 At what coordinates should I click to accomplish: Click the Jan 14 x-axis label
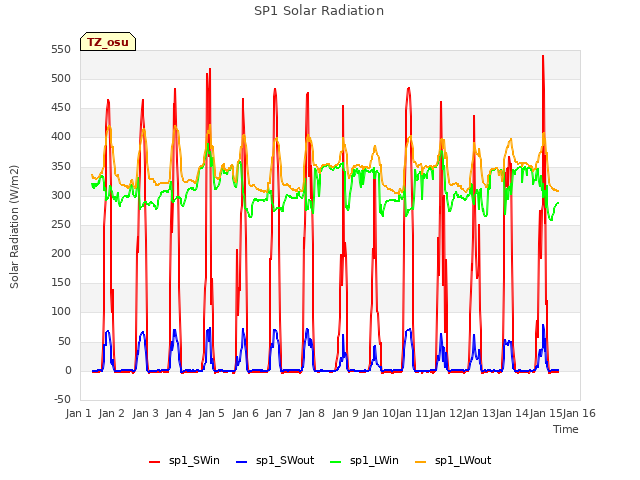click(x=512, y=413)
